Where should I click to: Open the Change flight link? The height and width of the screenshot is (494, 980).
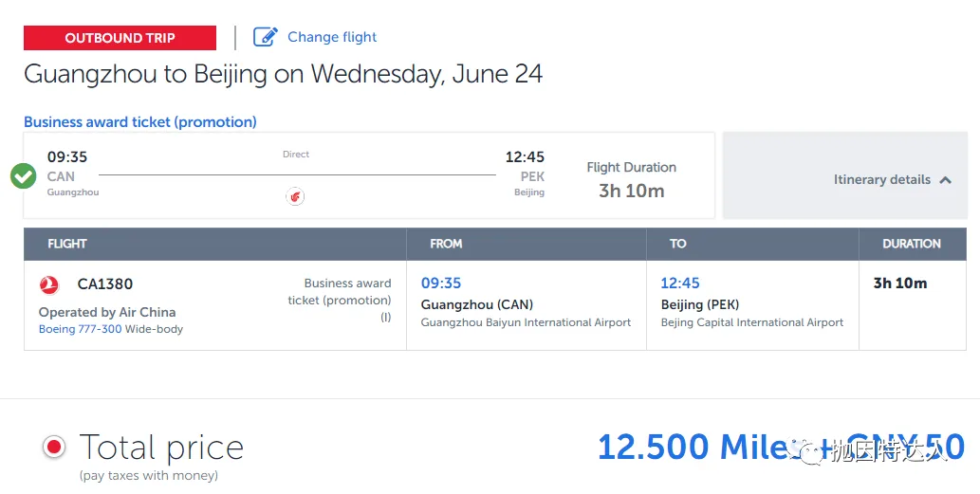tap(332, 37)
